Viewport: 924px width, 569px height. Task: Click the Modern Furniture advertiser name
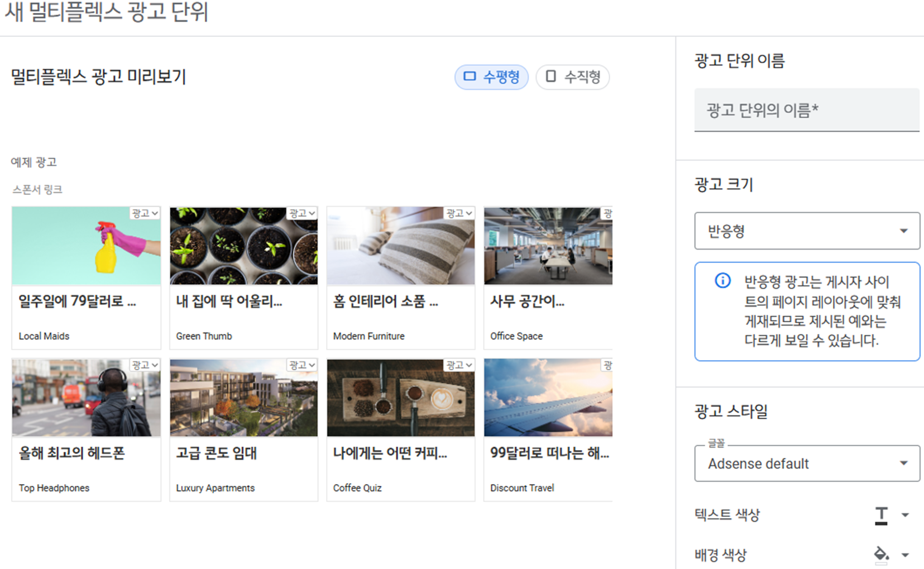[368, 336]
